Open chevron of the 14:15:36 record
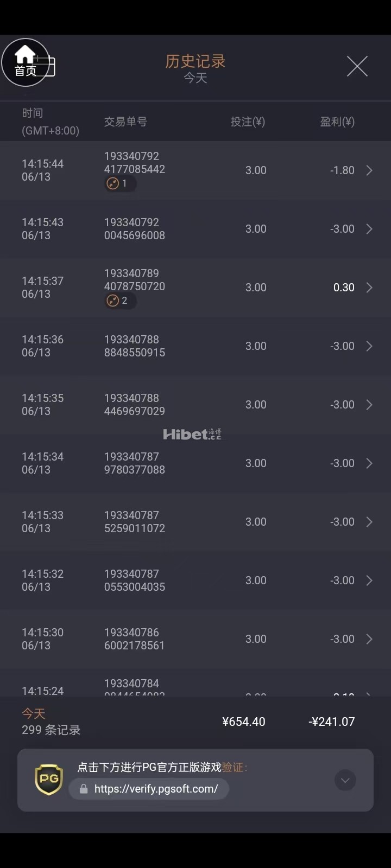 click(369, 346)
